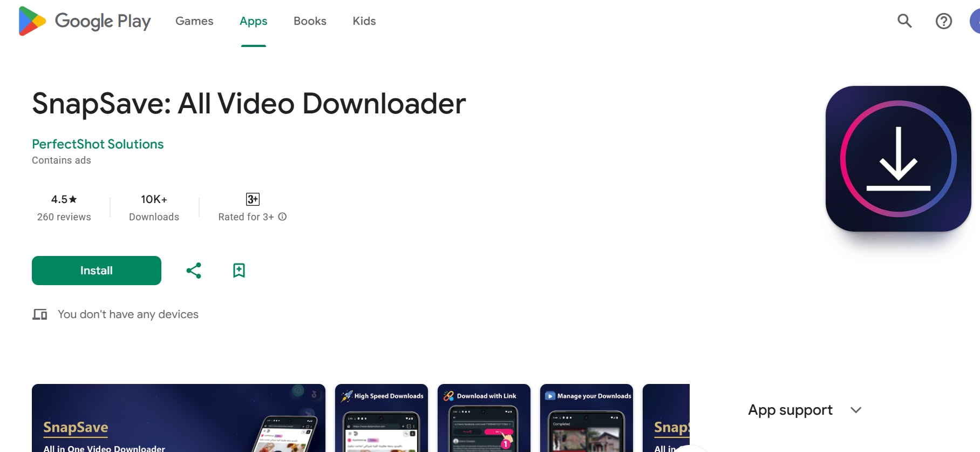View the Manage your Downloads screenshot
The image size is (980, 452).
pos(587,418)
